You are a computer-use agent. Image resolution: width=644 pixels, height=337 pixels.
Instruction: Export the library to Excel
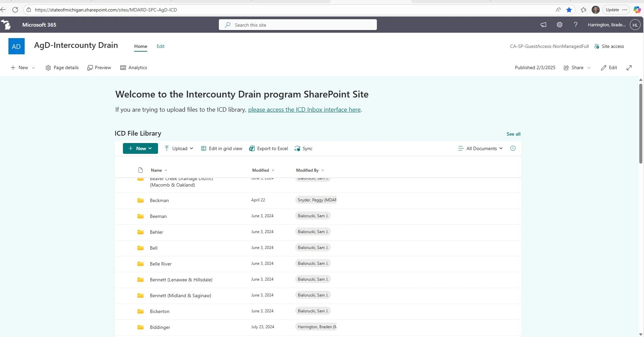pos(268,148)
